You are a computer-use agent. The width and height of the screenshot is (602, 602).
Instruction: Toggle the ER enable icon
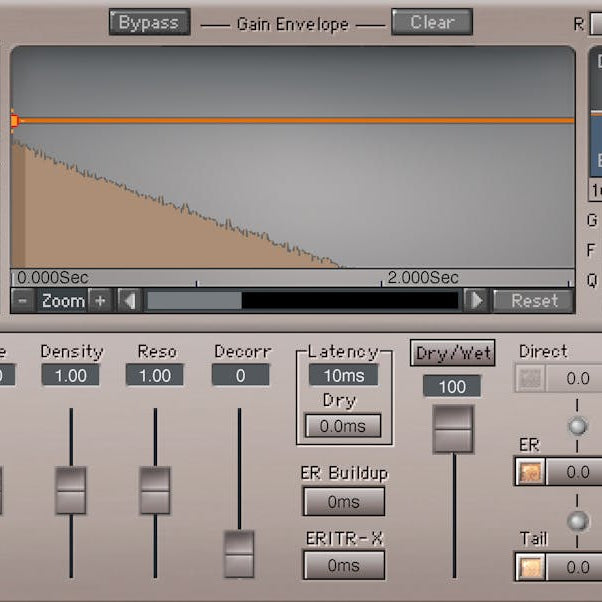pos(530,471)
